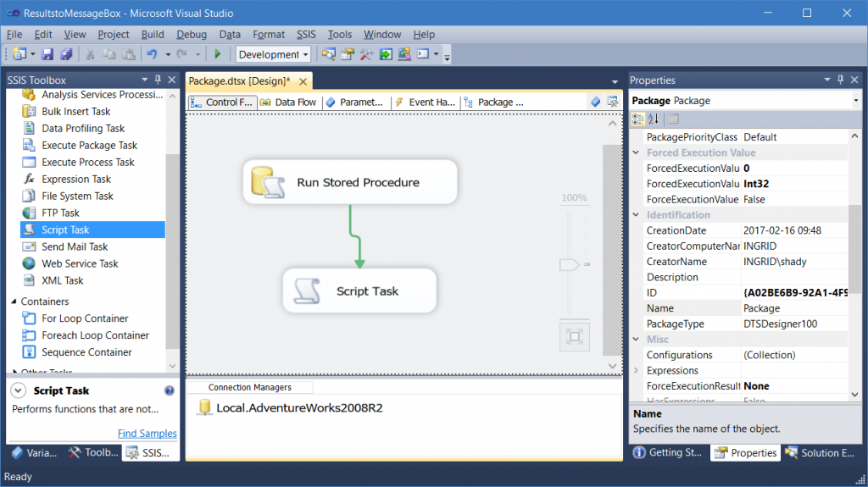
Task: Switch to the Data Flow tab
Action: point(288,102)
